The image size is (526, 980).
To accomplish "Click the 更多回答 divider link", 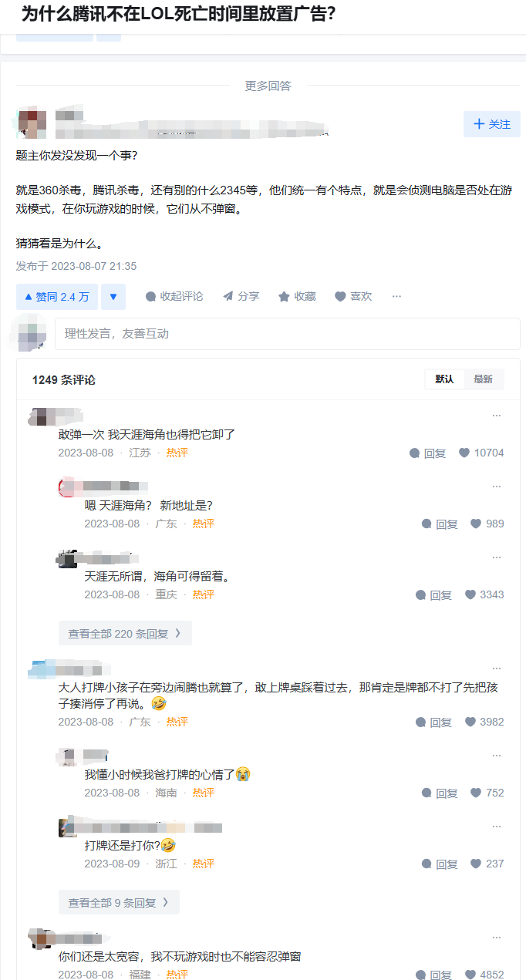I will coord(268,86).
